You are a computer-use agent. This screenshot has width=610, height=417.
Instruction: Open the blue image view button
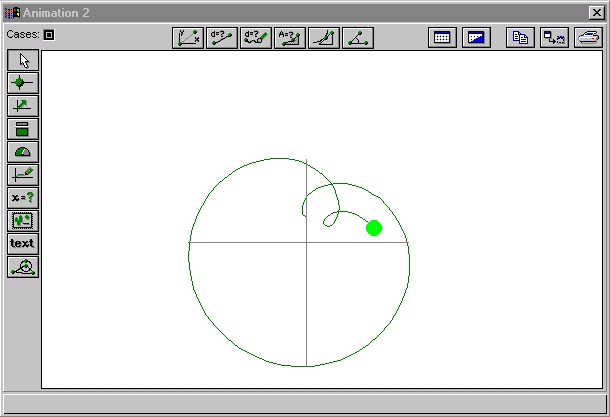(476, 38)
